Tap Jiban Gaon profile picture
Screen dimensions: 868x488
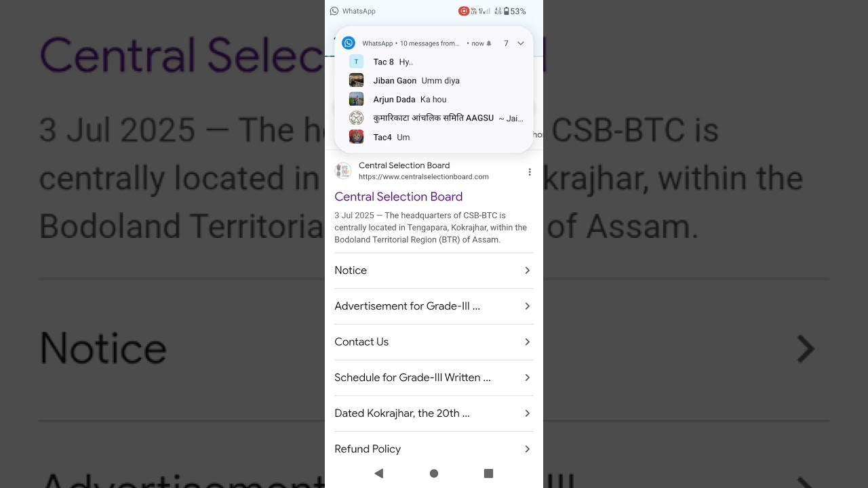[x=356, y=81]
